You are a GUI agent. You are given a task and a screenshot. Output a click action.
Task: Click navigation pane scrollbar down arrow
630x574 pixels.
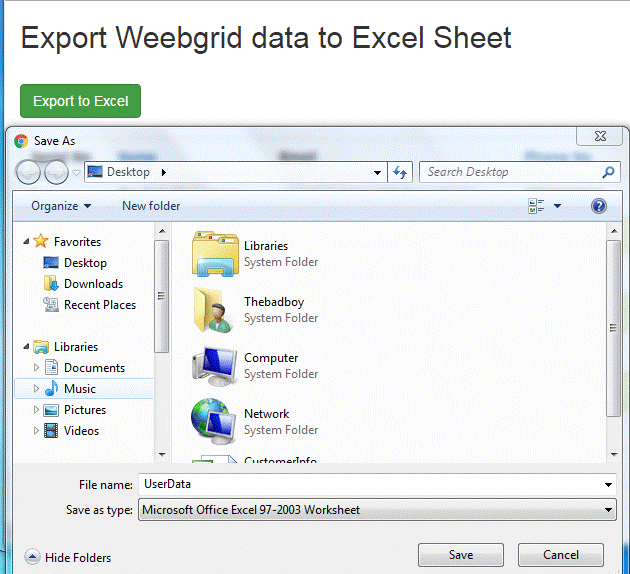[162, 454]
